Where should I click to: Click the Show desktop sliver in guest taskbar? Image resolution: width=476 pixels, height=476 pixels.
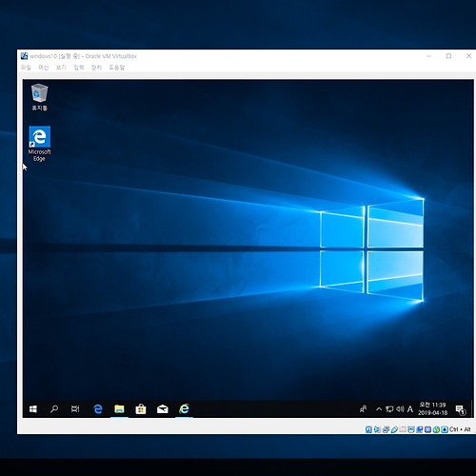pos(472,409)
